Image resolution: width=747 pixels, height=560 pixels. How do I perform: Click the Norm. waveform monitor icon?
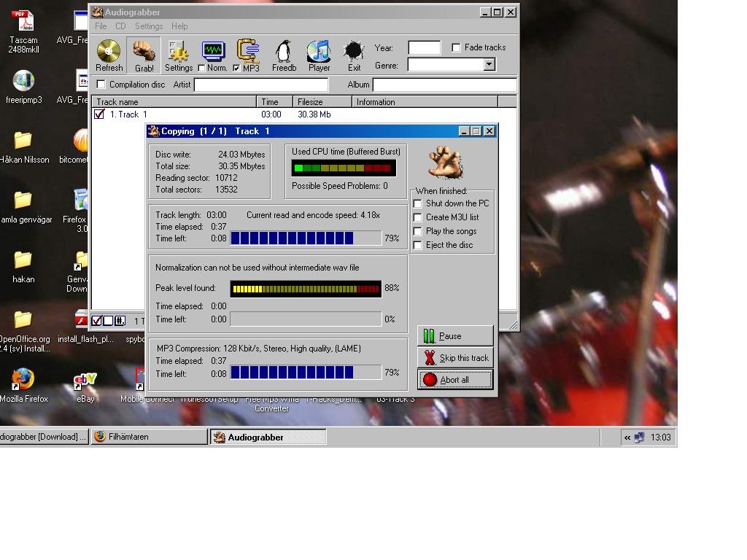click(213, 50)
